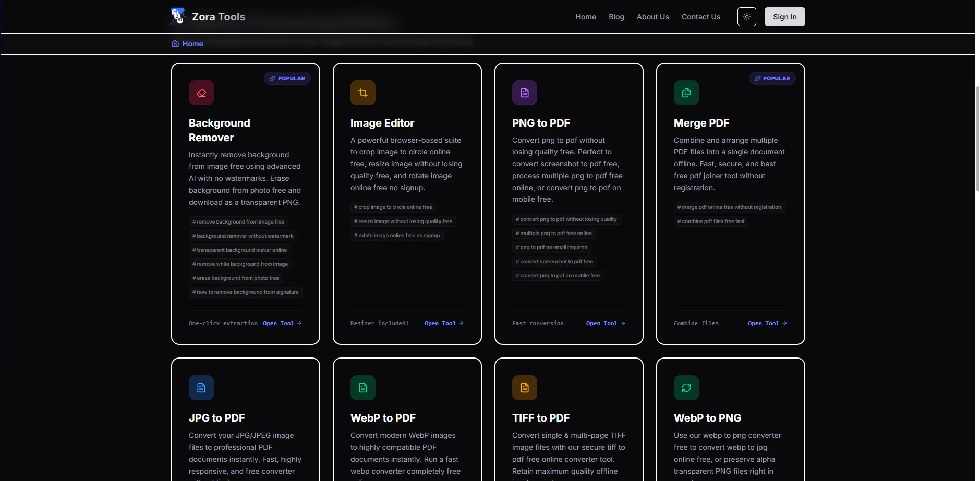This screenshot has height=481, width=980.
Task: Click the Background Remover card title
Action: (220, 130)
